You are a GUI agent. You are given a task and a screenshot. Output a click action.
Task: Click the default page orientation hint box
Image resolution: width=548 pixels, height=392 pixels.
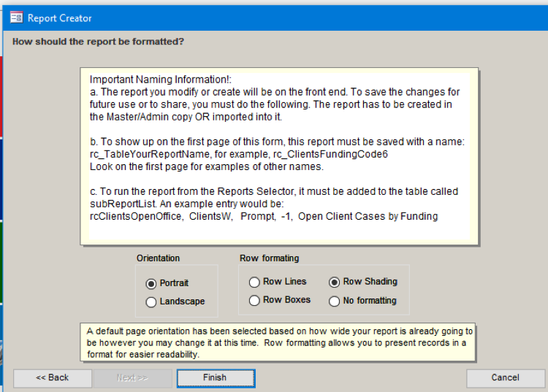coord(278,342)
